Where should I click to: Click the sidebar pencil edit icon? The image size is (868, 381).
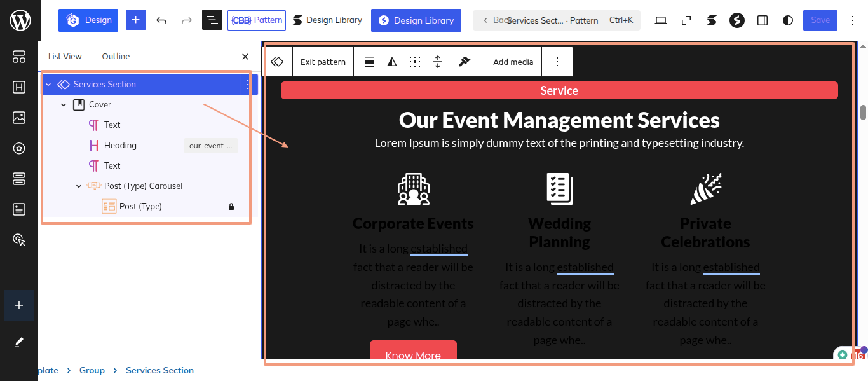19,342
